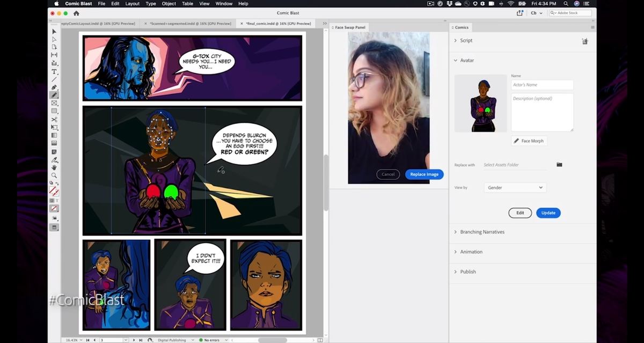The height and width of the screenshot is (343, 644).
Task: Select the Direct Selection tool
Action: click(54, 39)
